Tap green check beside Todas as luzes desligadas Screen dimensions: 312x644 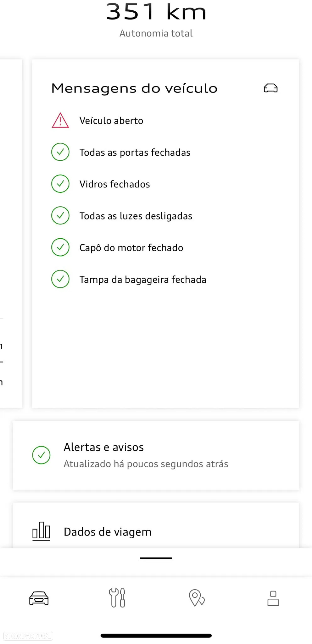pyautogui.click(x=60, y=215)
